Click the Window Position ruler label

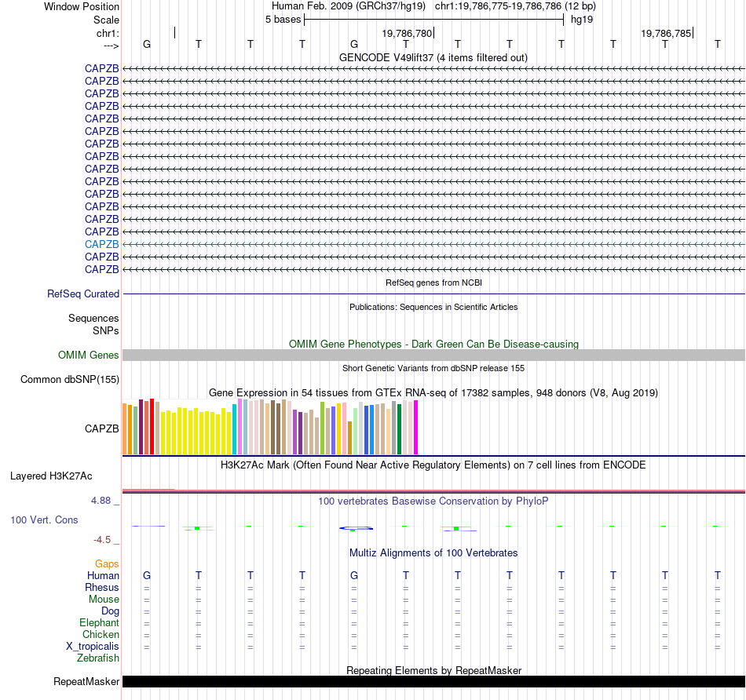coord(82,6)
